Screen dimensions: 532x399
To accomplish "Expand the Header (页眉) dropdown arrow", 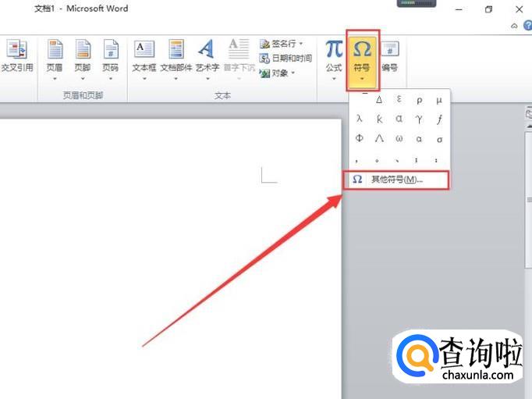I will tap(55, 79).
